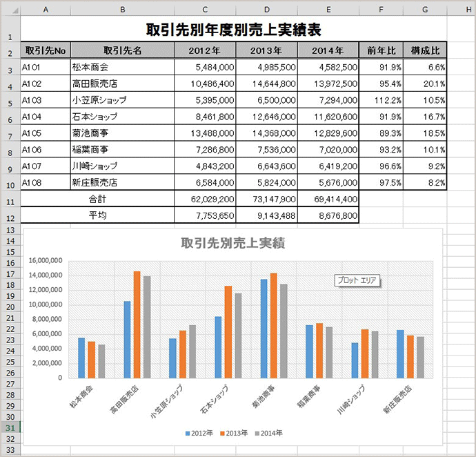Click the average 9,143,488
This screenshot has height=457, width=476.
coord(266,215)
